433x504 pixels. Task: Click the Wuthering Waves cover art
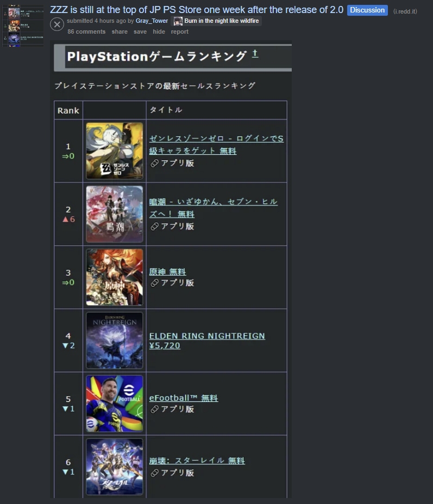(115, 214)
